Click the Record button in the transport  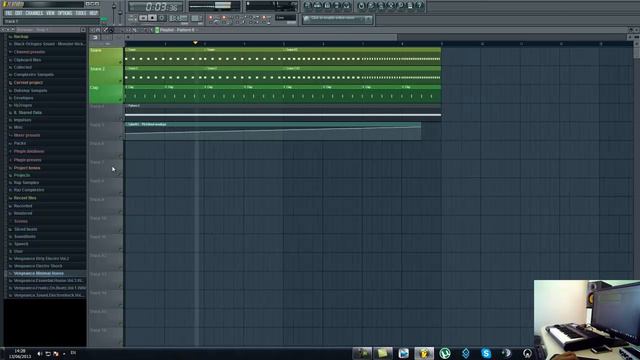click(162, 18)
